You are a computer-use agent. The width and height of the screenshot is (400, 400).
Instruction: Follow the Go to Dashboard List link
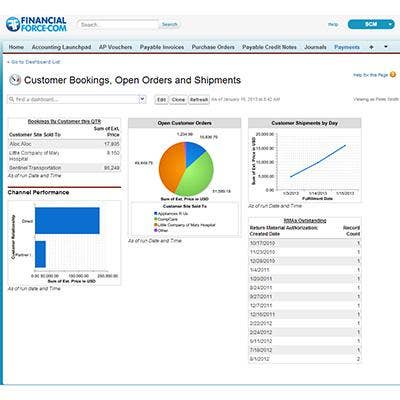pos(33,62)
